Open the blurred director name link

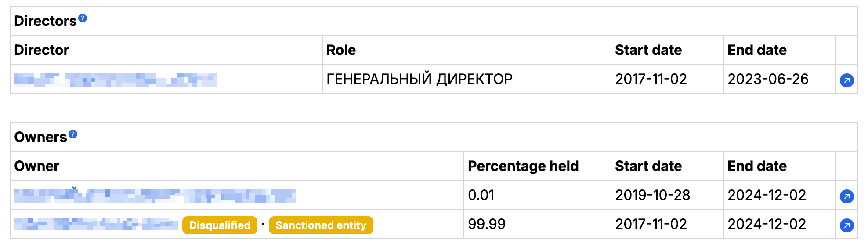click(x=116, y=80)
